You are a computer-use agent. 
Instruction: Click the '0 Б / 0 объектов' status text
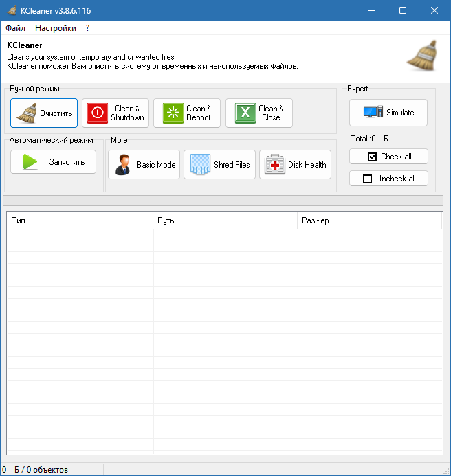pos(34,470)
